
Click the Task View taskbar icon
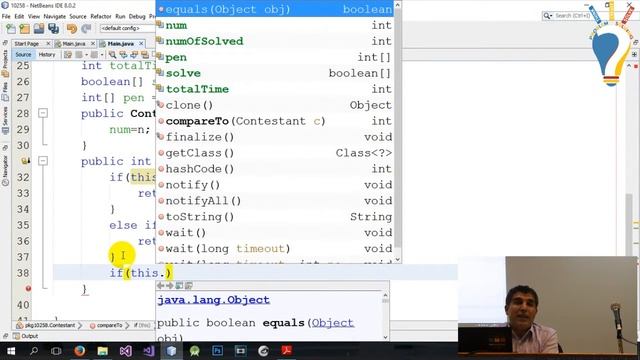click(x=56, y=351)
